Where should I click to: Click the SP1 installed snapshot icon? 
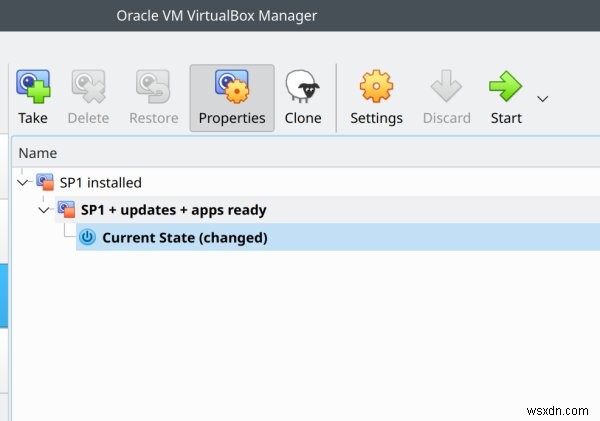(x=45, y=182)
